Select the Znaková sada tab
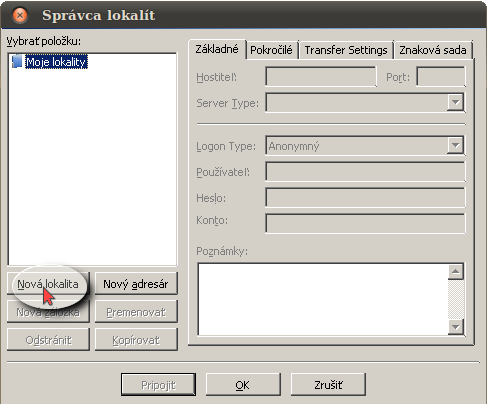The height and width of the screenshot is (404, 487). 433,50
